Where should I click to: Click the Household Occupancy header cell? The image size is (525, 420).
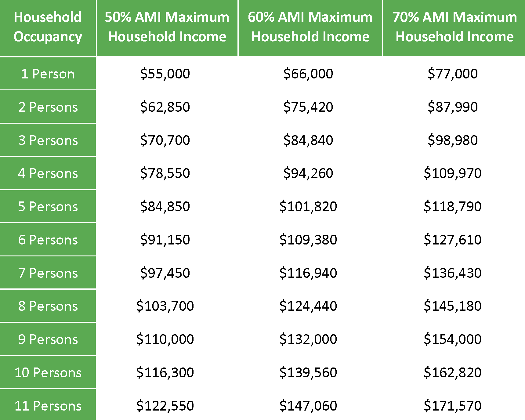tap(48, 28)
